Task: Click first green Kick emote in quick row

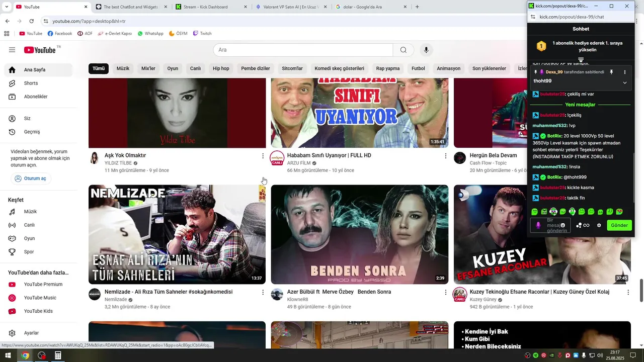Action: [535, 212]
